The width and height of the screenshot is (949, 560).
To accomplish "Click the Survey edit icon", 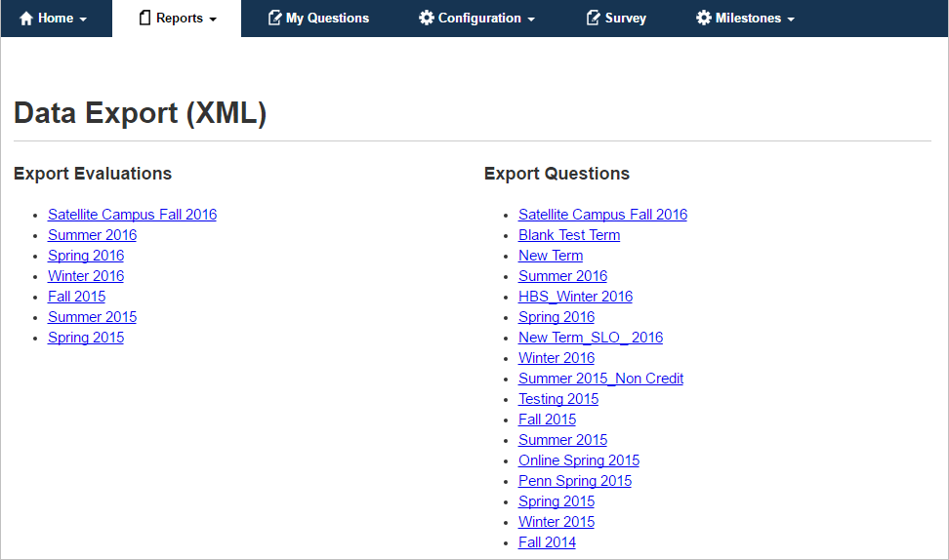I will click(x=594, y=19).
